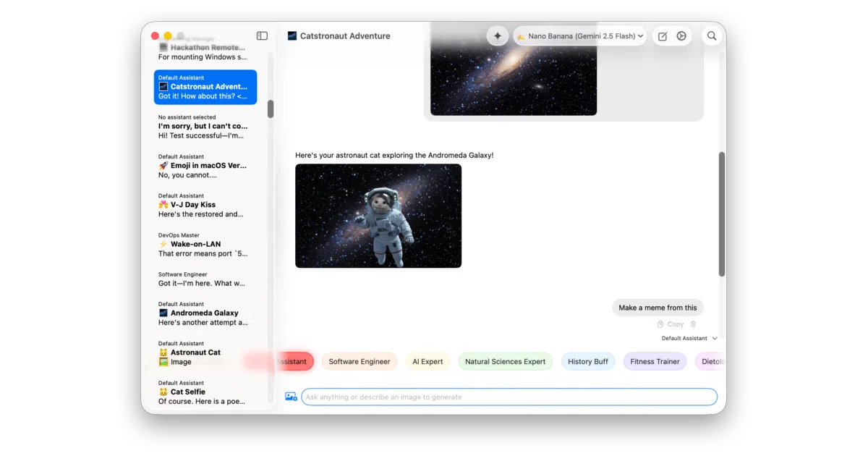The height and width of the screenshot is (456, 868).
Task: Open the search magnifier icon
Action: [x=712, y=36]
